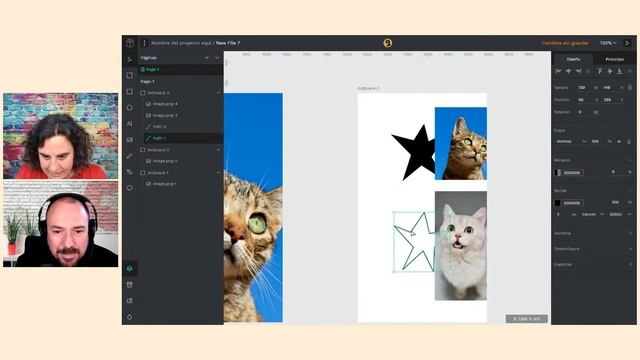Select the Rectangle tool
The image size is (640, 360).
pos(130,92)
